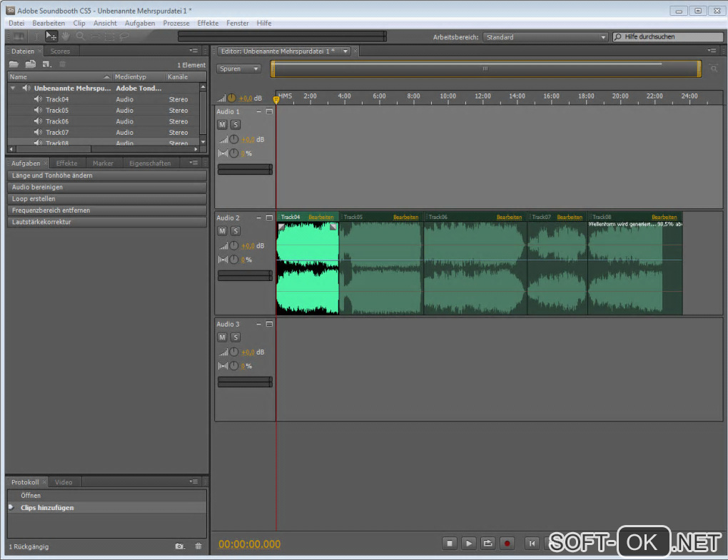Click the zoom icon beside the navigator bar
This screenshot has width=728, height=560.
[714, 68]
